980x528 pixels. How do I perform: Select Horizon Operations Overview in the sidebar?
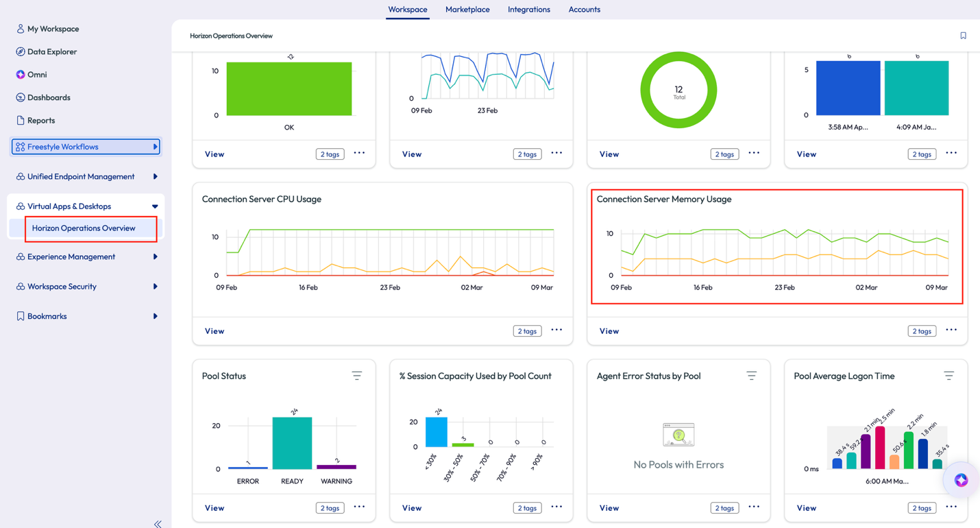coord(84,228)
